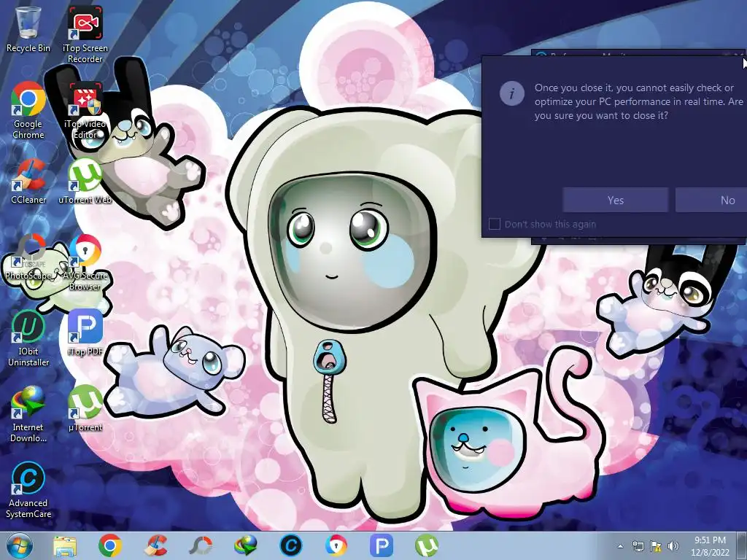Open iTop PDF desktop shortcut
This screenshot has width=747, height=560.
[85, 332]
